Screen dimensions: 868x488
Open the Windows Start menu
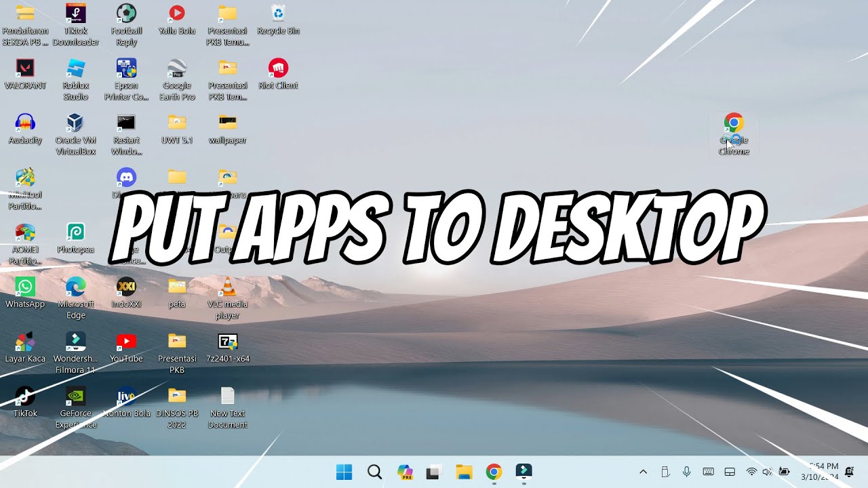tap(344, 472)
